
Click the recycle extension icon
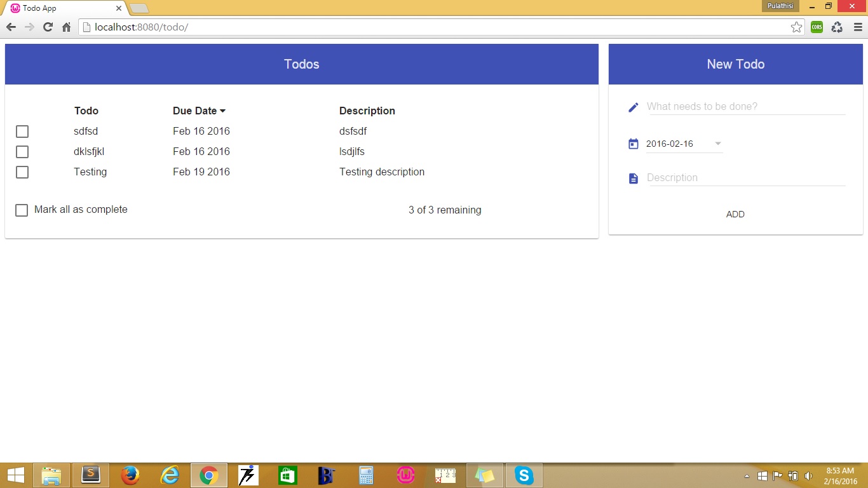(x=837, y=27)
